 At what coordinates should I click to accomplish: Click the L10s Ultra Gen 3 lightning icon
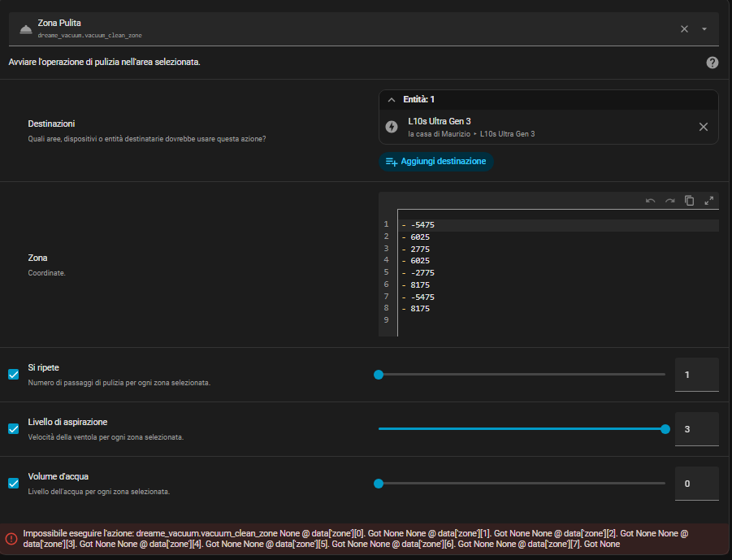(392, 127)
